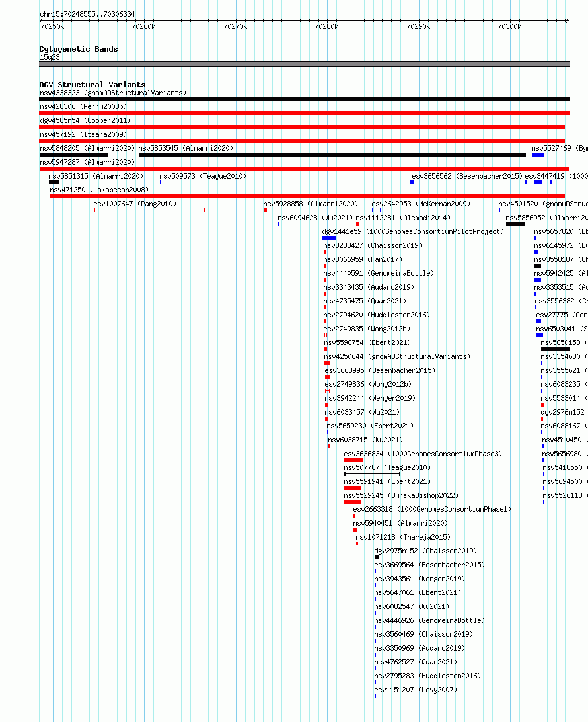
Task: Open nsv3943561 (Wenger2019) variant
Action: pyautogui.click(x=420, y=578)
